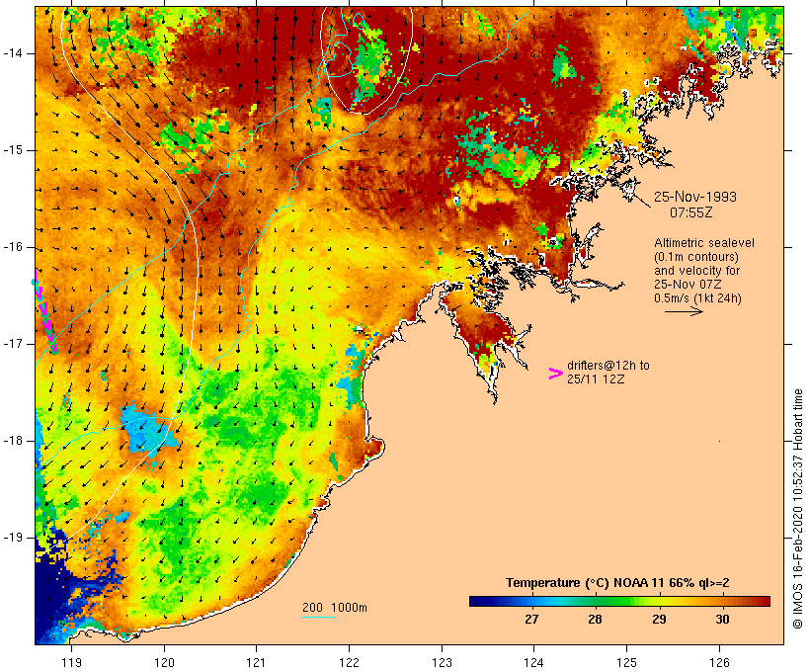The width and height of the screenshot is (810, 672).
Task: Click the colorbar value 27
Action: 531,619
